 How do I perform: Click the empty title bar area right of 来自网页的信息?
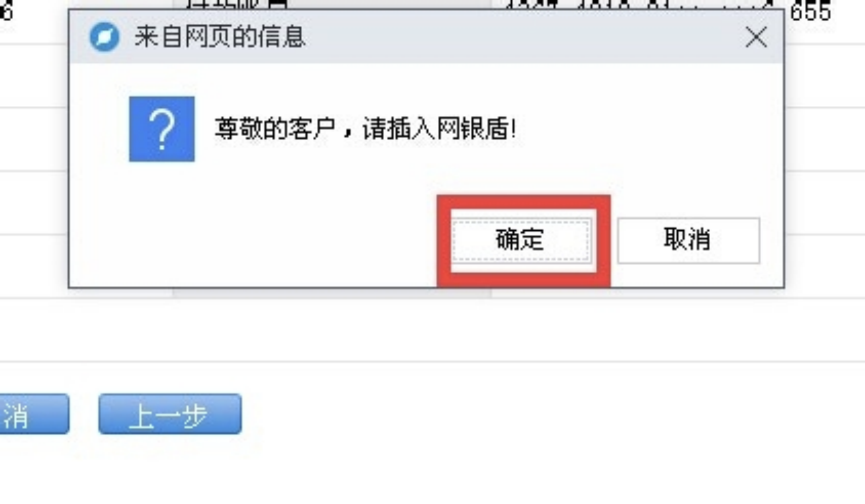525,37
